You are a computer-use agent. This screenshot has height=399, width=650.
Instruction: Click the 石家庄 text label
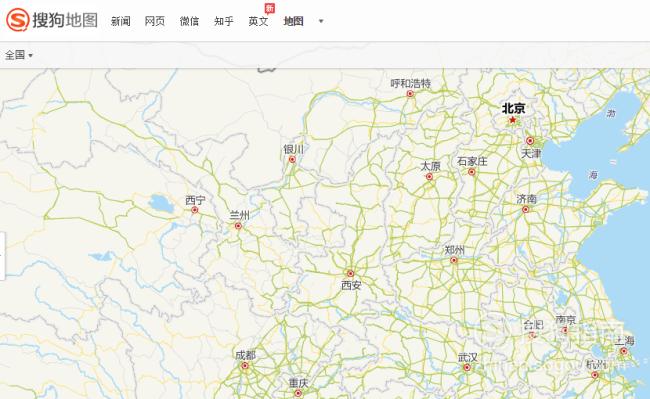pyautogui.click(x=472, y=162)
